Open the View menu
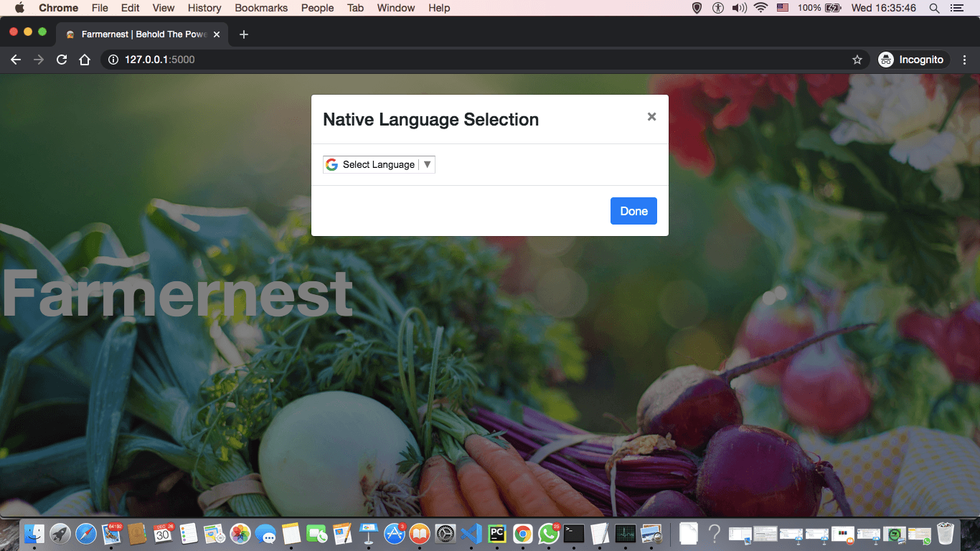The width and height of the screenshot is (980, 551). (x=164, y=8)
